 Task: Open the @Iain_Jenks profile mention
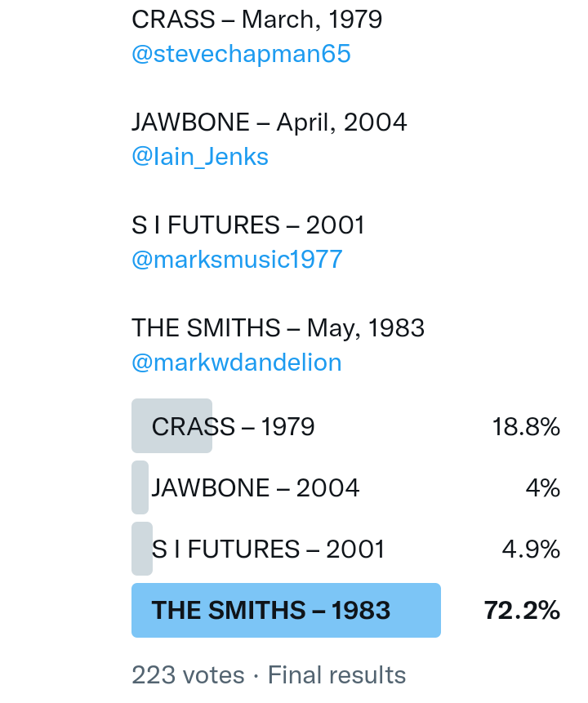[x=200, y=156]
